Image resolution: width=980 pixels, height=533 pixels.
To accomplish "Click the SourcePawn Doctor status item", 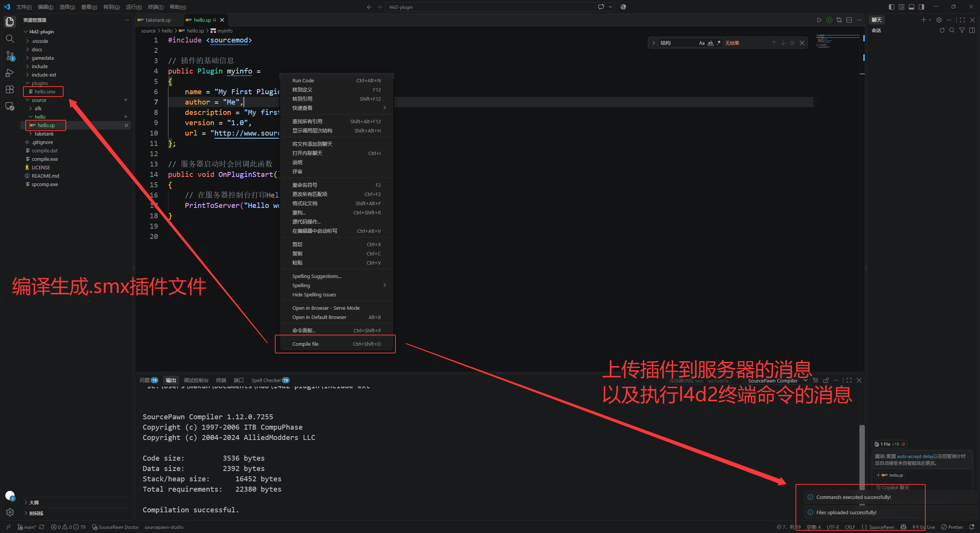I will [x=115, y=527].
